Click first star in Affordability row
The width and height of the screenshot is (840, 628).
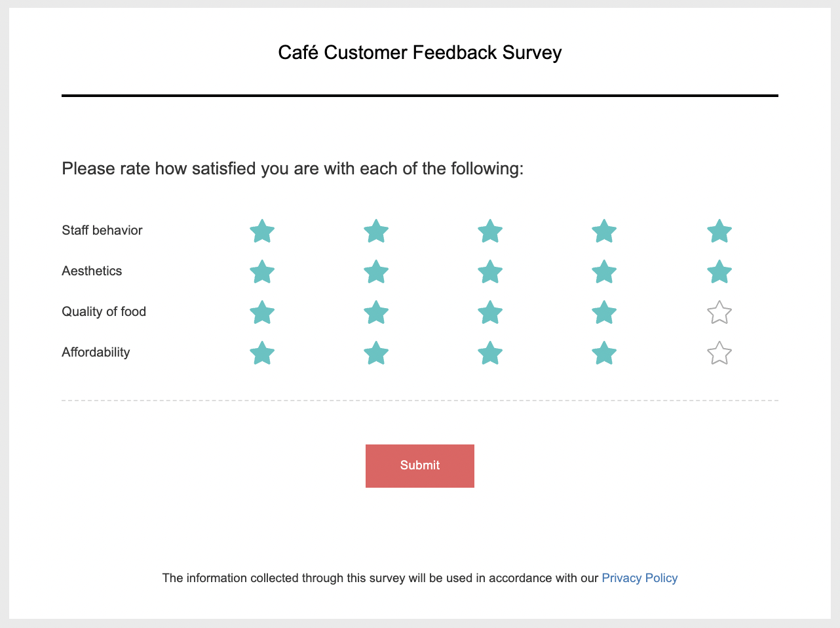point(262,353)
